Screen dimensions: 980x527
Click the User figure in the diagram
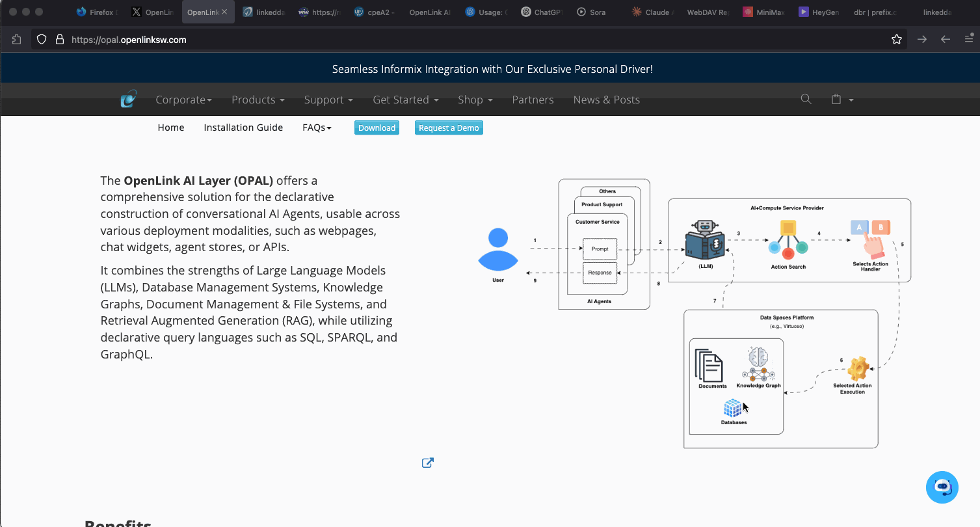coord(498,250)
